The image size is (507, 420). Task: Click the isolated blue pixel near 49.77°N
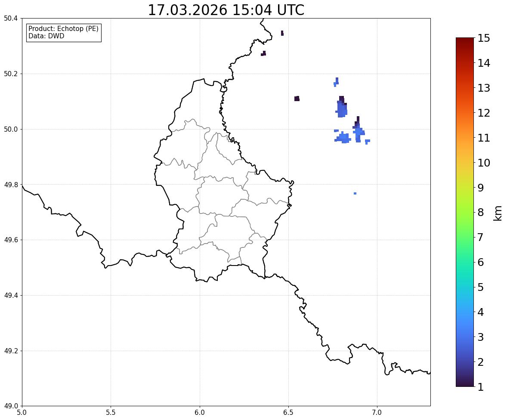(x=355, y=193)
